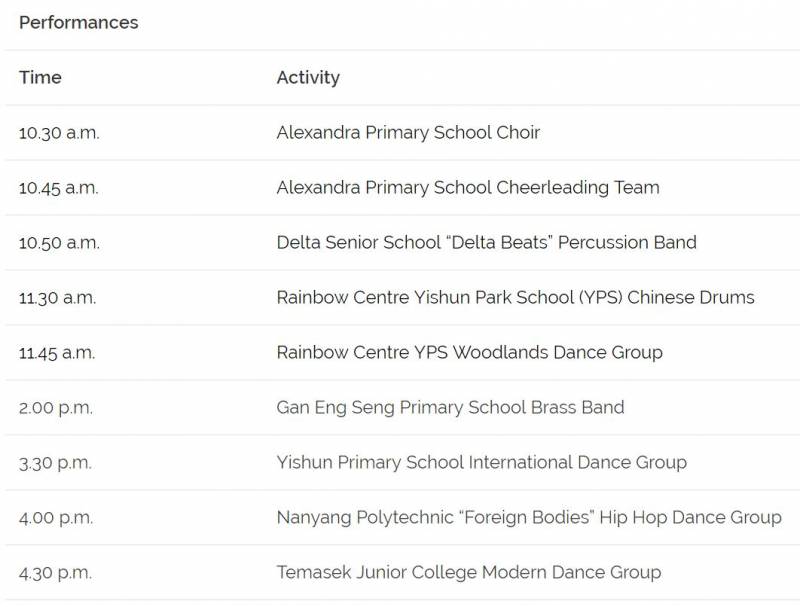The height and width of the screenshot is (607, 800).
Task: Select Nanyang Polytechnic Hip Hop Dance Group
Action: pyautogui.click(x=529, y=517)
